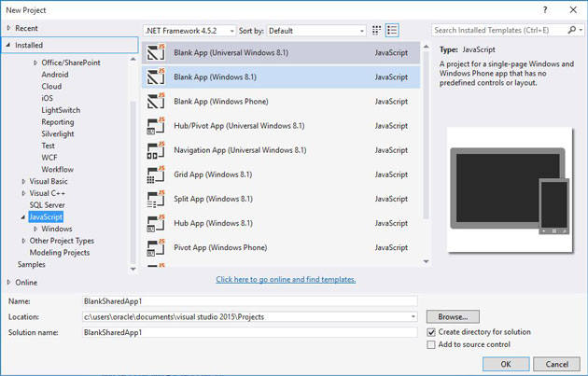The width and height of the screenshot is (588, 376).
Task: Select the Test category
Action: click(48, 146)
